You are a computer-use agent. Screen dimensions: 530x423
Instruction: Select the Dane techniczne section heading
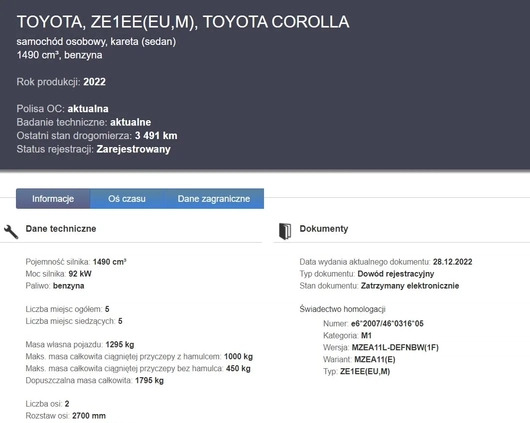click(x=61, y=229)
